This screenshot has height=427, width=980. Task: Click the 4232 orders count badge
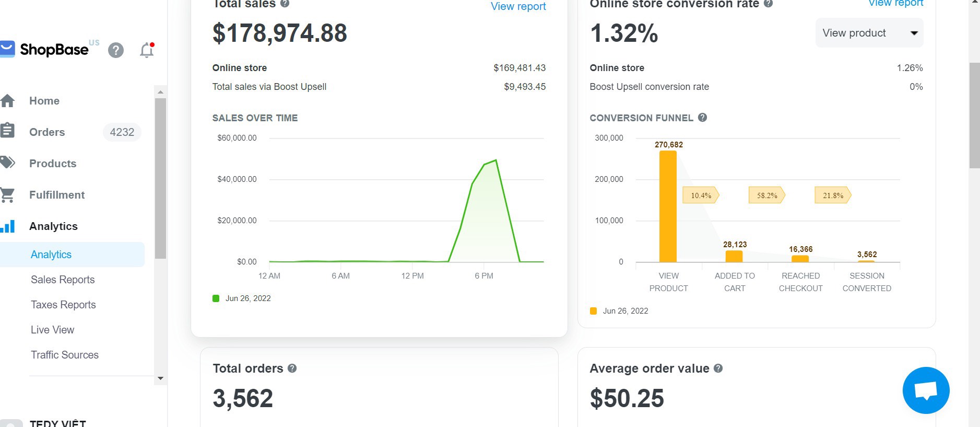pos(122,132)
